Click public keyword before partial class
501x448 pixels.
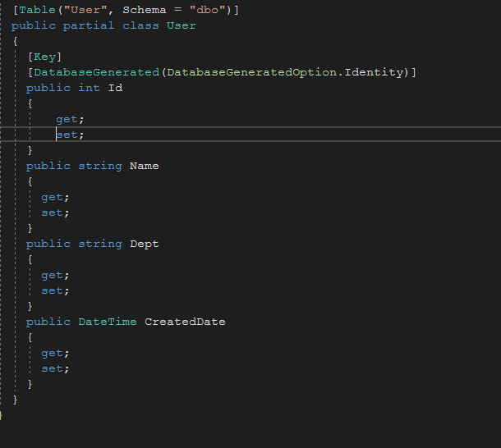pos(34,25)
